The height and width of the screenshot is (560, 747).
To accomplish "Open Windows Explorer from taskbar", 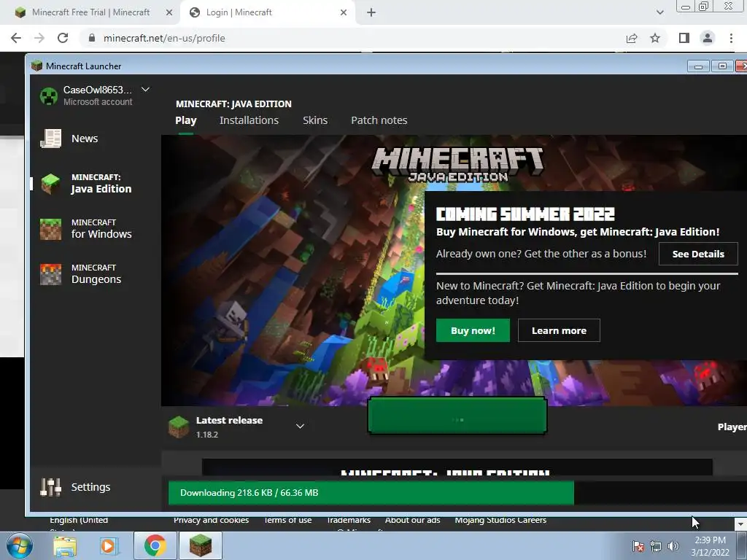I will (65, 545).
